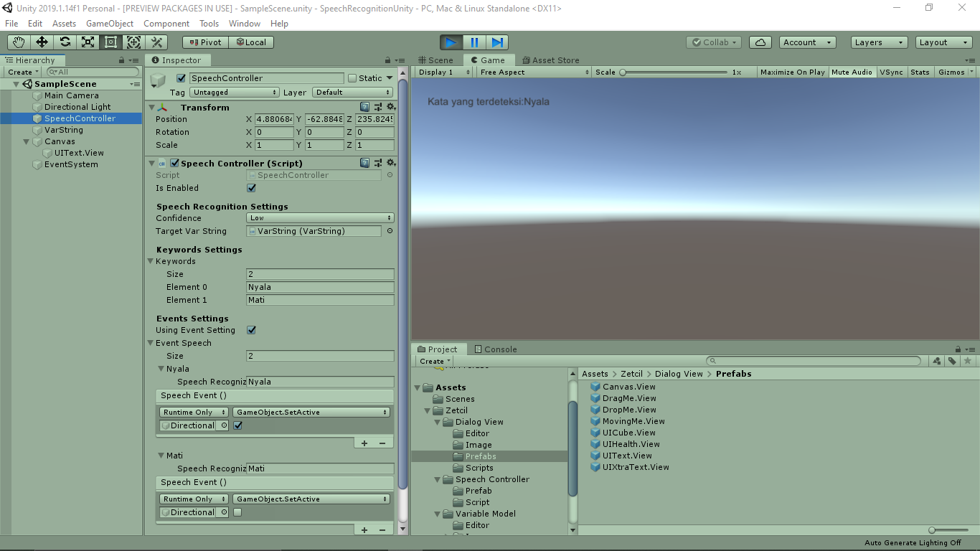
Task: Select the Move tool
Action: (x=41, y=42)
